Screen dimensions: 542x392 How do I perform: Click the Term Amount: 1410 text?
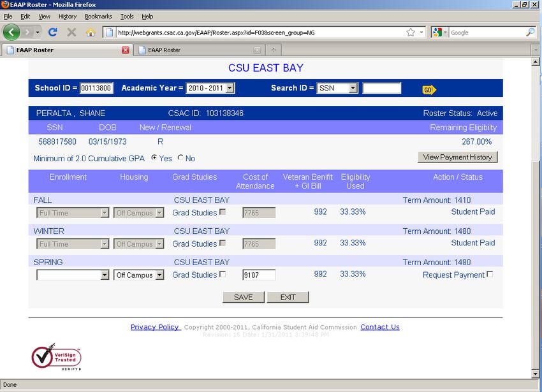[437, 200]
